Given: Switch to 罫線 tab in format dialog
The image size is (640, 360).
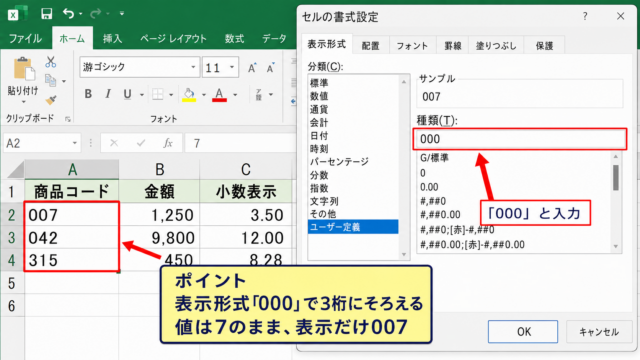Looking at the screenshot, I should (453, 46).
